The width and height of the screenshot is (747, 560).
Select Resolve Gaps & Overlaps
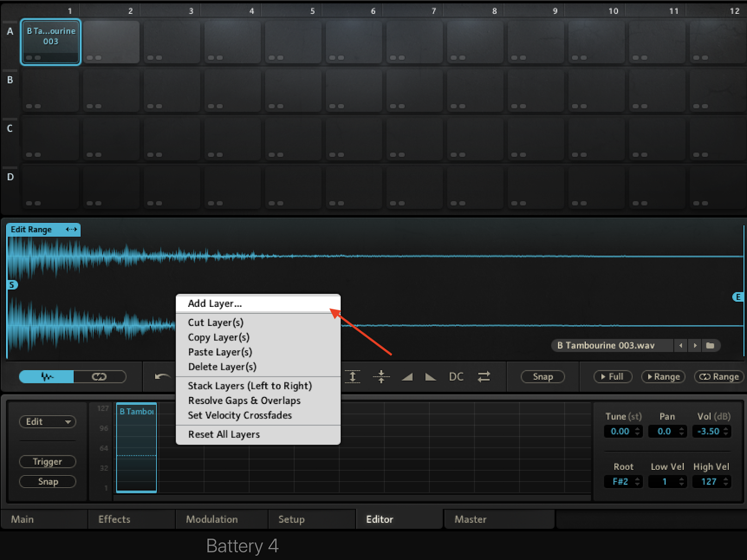coord(258,401)
